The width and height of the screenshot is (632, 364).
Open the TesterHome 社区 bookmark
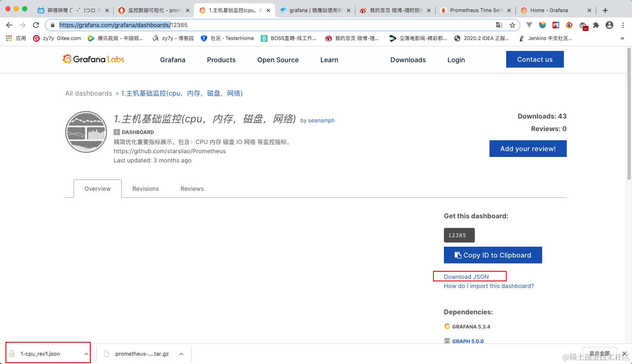click(x=227, y=38)
